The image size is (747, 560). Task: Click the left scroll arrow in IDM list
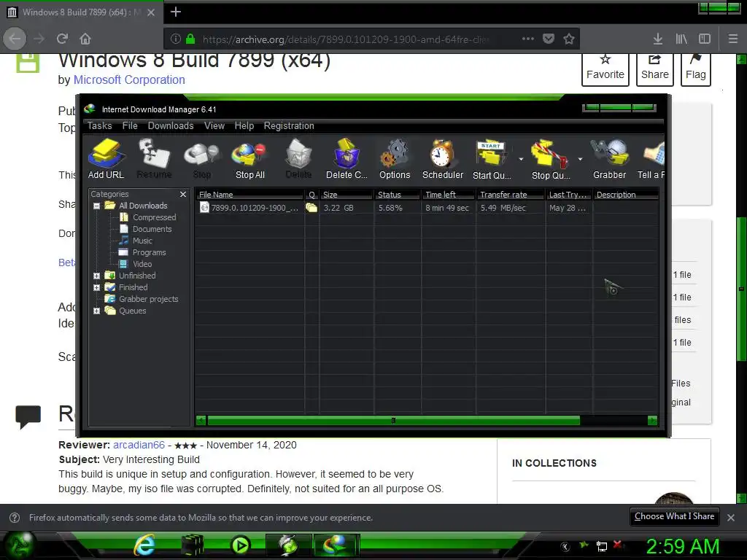tap(201, 421)
